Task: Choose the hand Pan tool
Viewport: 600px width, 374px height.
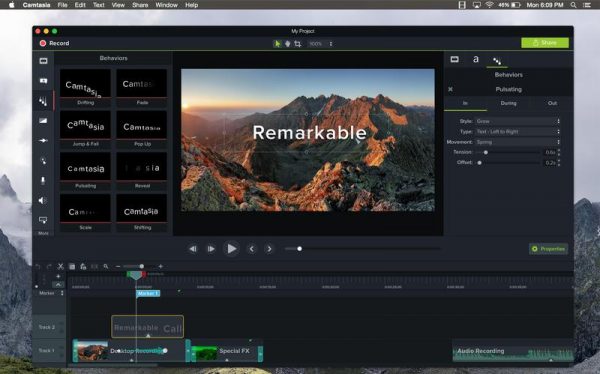Action: click(287, 44)
